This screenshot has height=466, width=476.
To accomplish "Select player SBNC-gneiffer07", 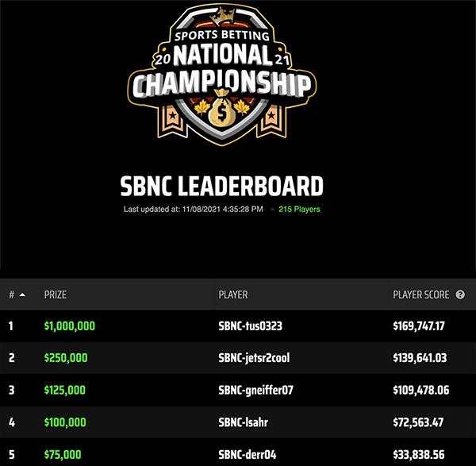I will [255, 391].
